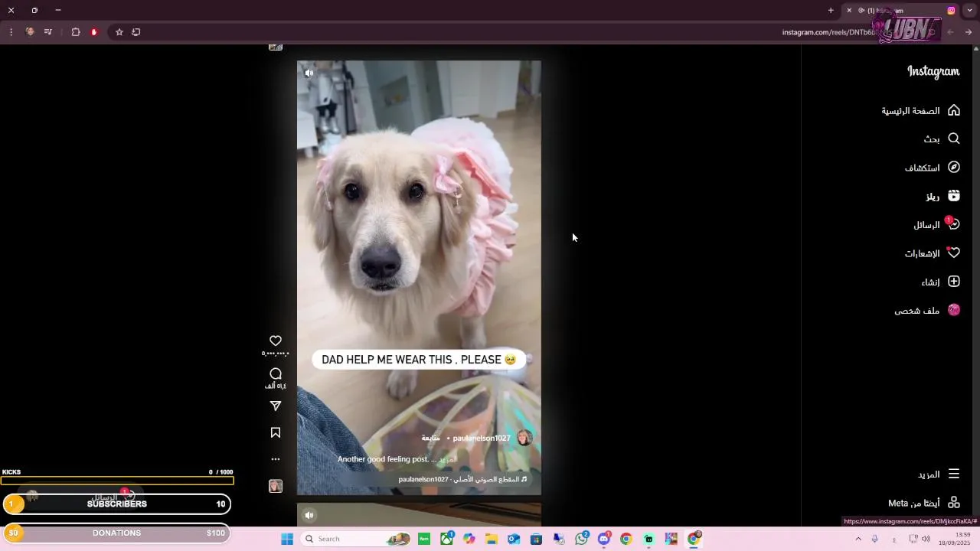Screen dimensions: 980x551
Task: Open new browser tab
Action: [831, 10]
